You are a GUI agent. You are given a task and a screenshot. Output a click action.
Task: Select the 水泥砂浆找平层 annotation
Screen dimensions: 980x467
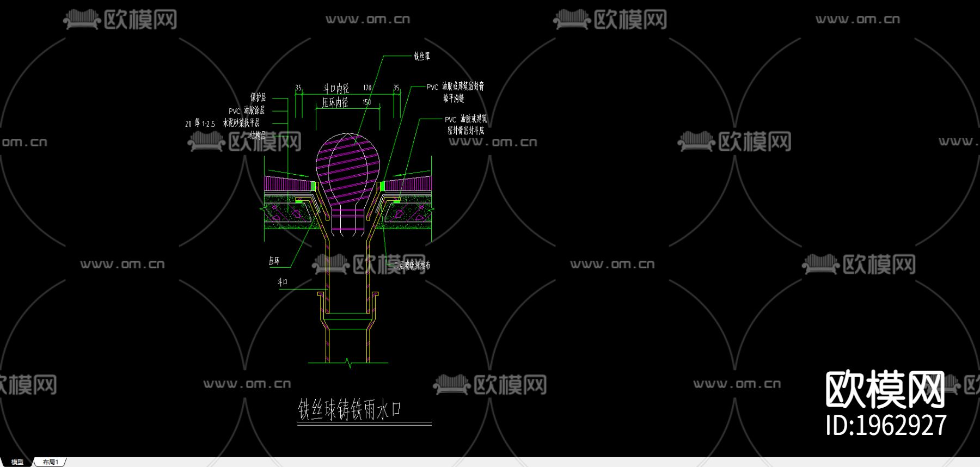(241, 124)
